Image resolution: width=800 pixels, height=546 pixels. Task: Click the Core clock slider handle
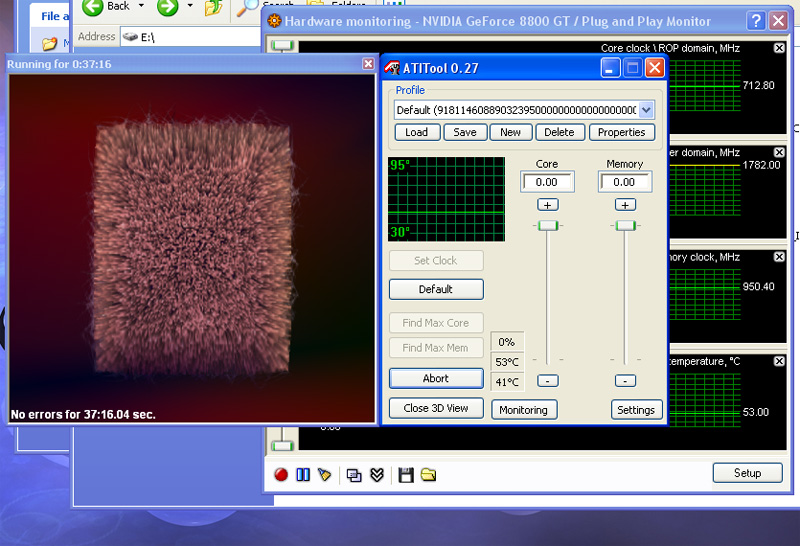tap(548, 226)
